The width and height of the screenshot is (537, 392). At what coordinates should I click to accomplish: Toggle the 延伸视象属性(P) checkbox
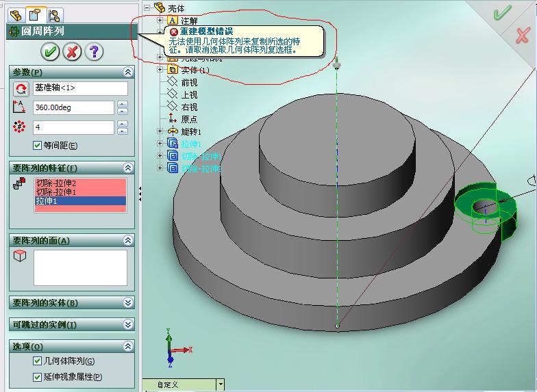pos(37,377)
